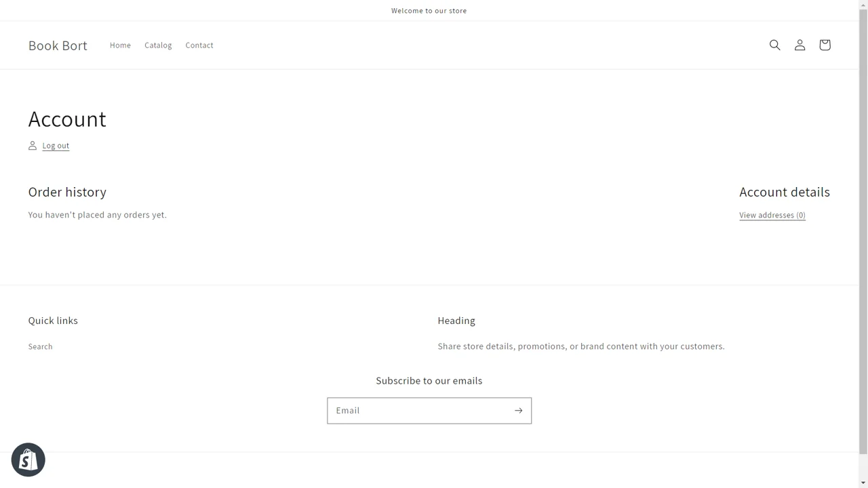Click the Shopify badge in bottom corner
868x488 pixels.
pyautogui.click(x=28, y=460)
